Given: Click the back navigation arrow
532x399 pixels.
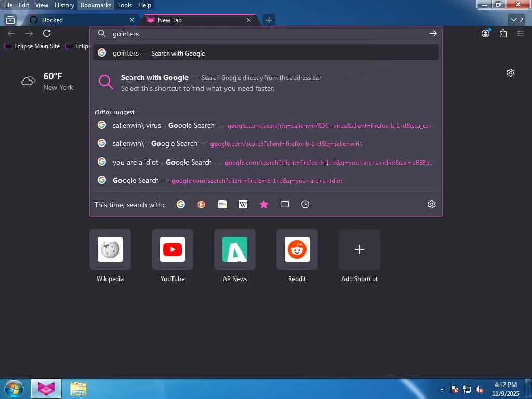Looking at the screenshot, I should pos(11,33).
